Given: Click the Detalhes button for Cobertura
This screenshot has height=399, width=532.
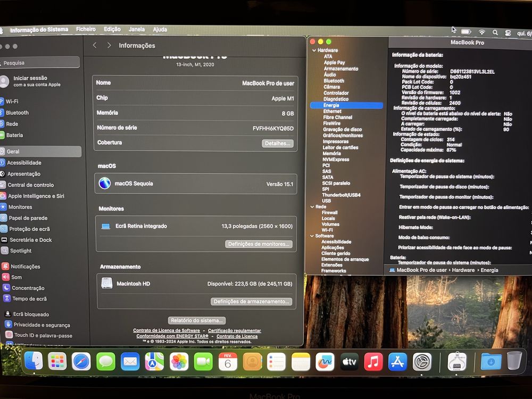Looking at the screenshot, I should 278,144.
